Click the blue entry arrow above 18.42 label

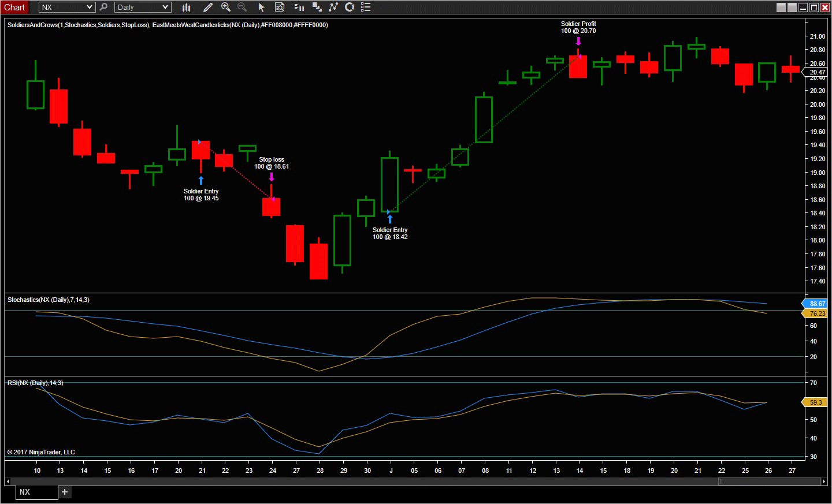tap(390, 219)
